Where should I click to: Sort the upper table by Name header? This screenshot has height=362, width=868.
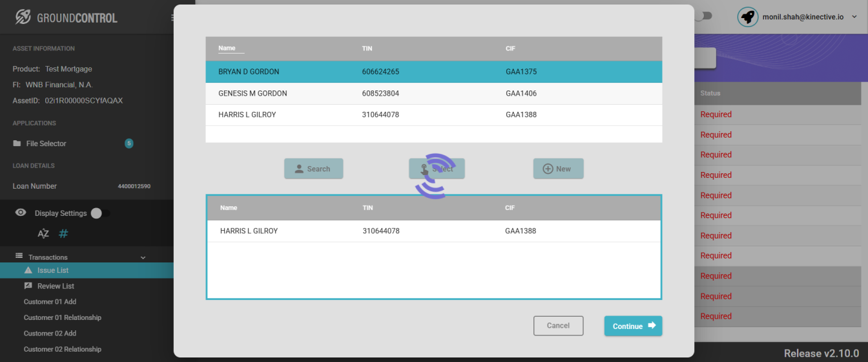[227, 48]
